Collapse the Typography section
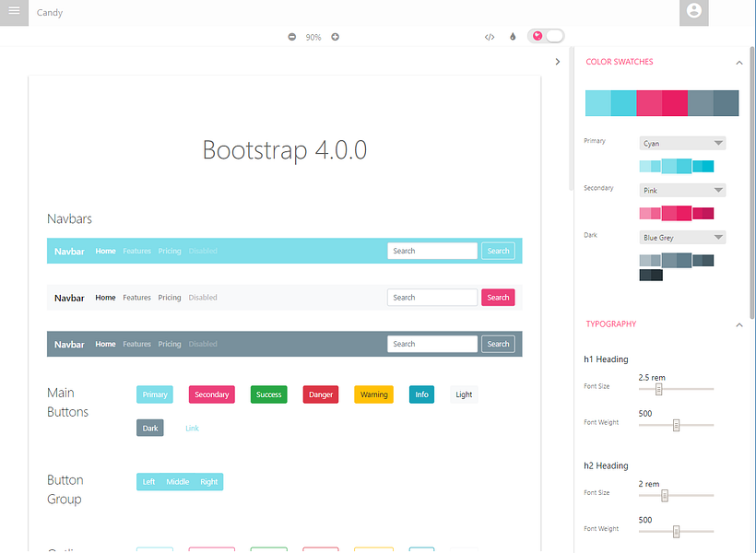The image size is (756, 553). tap(739, 325)
